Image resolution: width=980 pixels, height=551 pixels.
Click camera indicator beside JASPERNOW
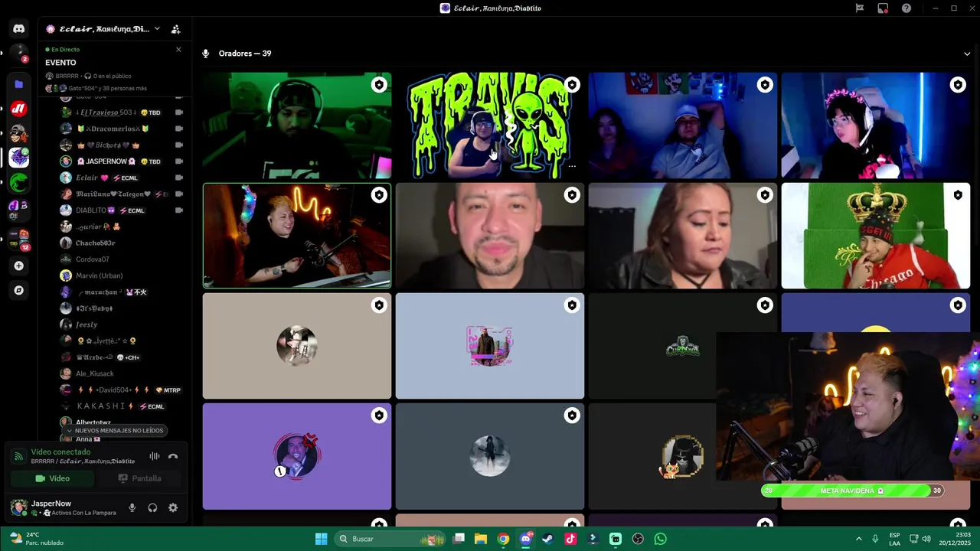tap(179, 161)
